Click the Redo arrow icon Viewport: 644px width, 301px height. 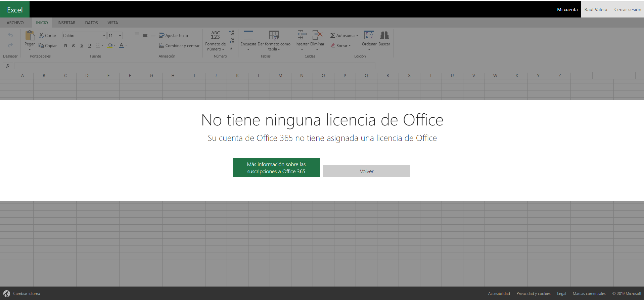pyautogui.click(x=10, y=45)
